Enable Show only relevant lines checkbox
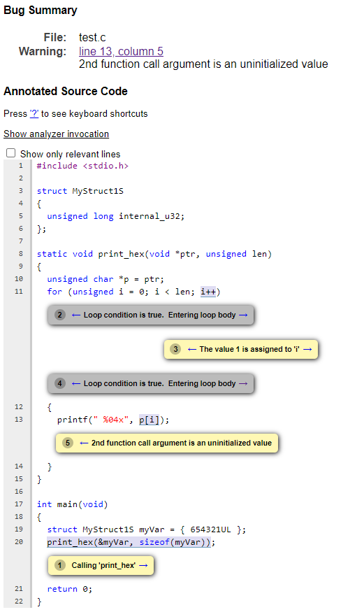364x612 pixels. 11,153
